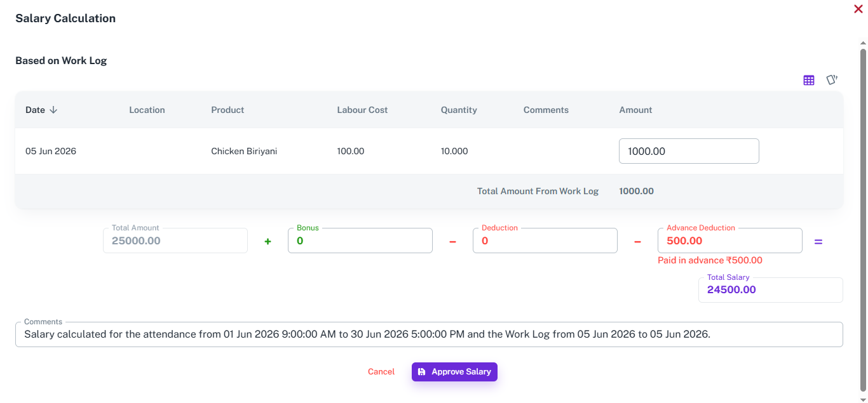The width and height of the screenshot is (868, 403).
Task: Sort by Date column arrow
Action: (x=53, y=110)
